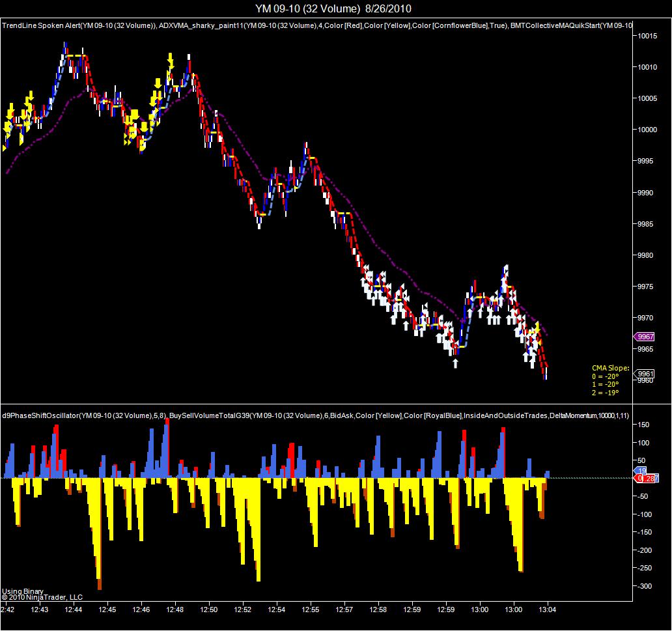Viewport: 672px width, 631px height.
Task: Select the '0 = -20°' slope value
Action: click(x=605, y=376)
